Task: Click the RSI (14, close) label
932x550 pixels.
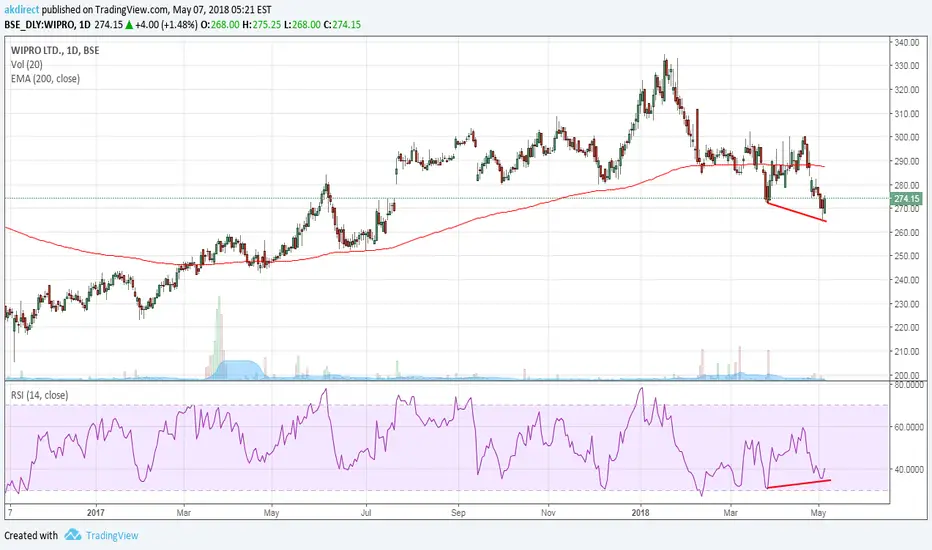Action: (x=39, y=395)
